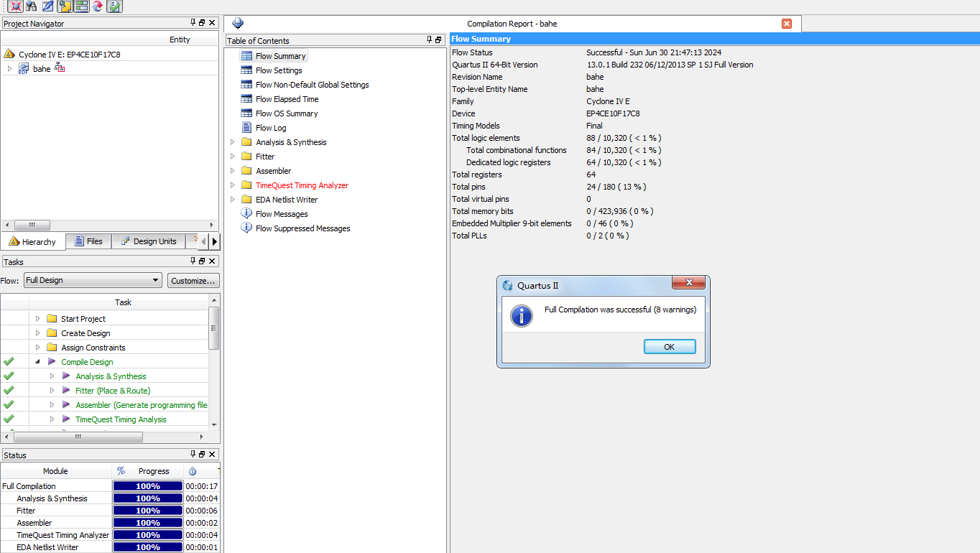Float the Table of Contents panel

pos(439,40)
